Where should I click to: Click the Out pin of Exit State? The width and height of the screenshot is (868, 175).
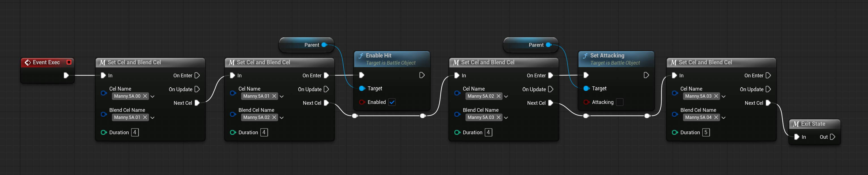(833, 137)
